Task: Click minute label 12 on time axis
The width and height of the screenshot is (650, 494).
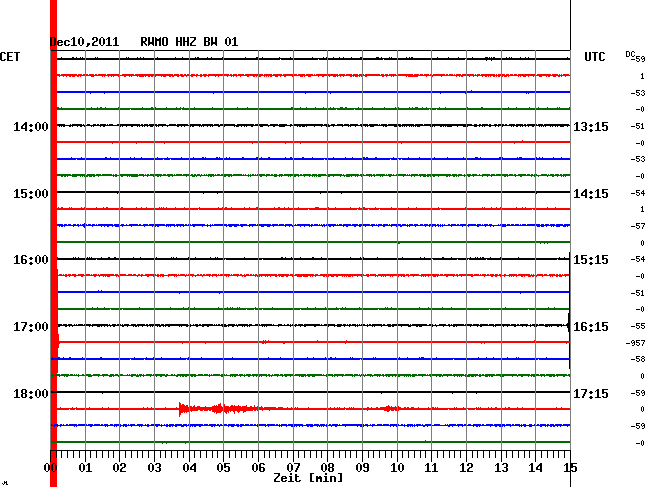Action: (x=466, y=468)
